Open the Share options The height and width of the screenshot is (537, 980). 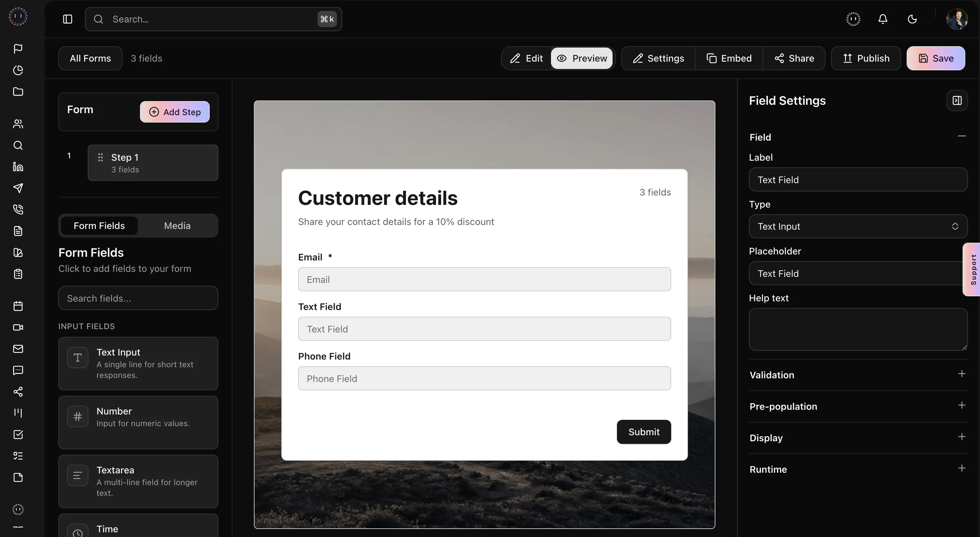coord(794,58)
